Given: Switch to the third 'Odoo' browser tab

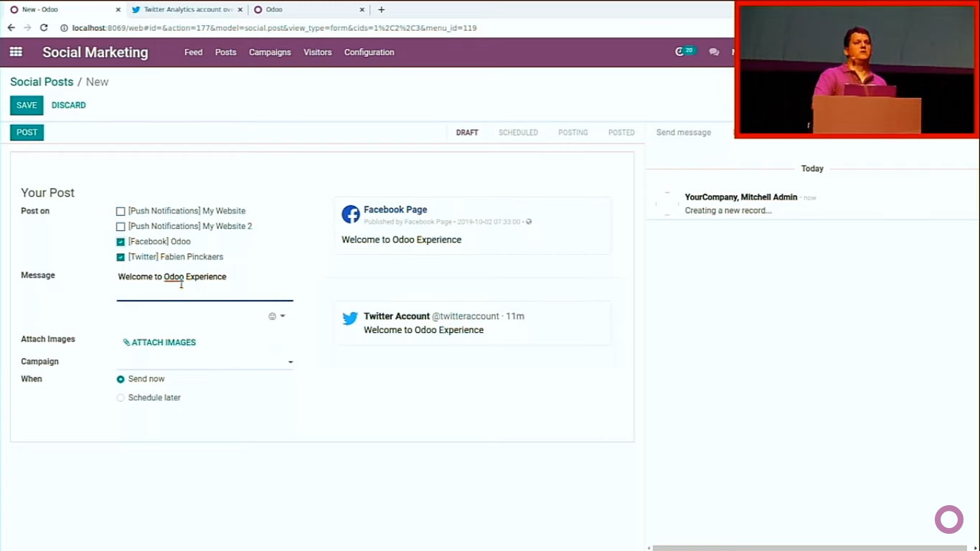Looking at the screenshot, I should coord(308,10).
